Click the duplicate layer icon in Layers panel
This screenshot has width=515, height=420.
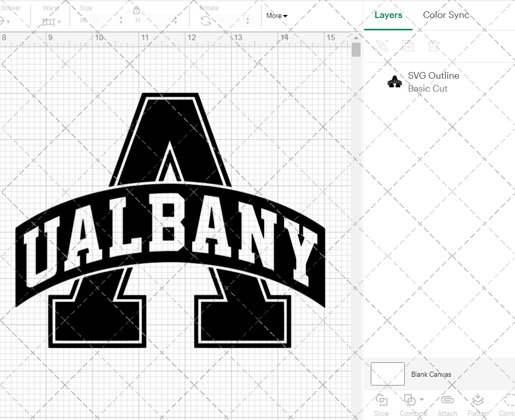click(x=408, y=46)
